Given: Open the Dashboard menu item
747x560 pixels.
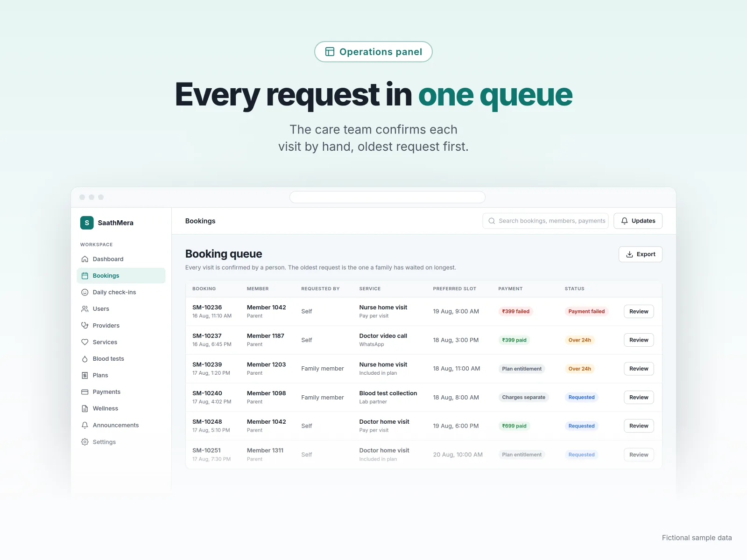Looking at the screenshot, I should (x=121, y=259).
